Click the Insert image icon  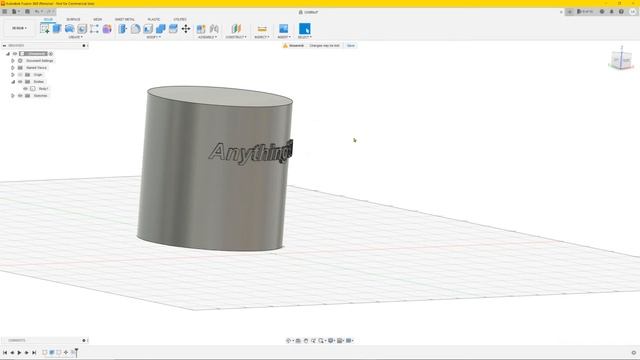point(283,29)
